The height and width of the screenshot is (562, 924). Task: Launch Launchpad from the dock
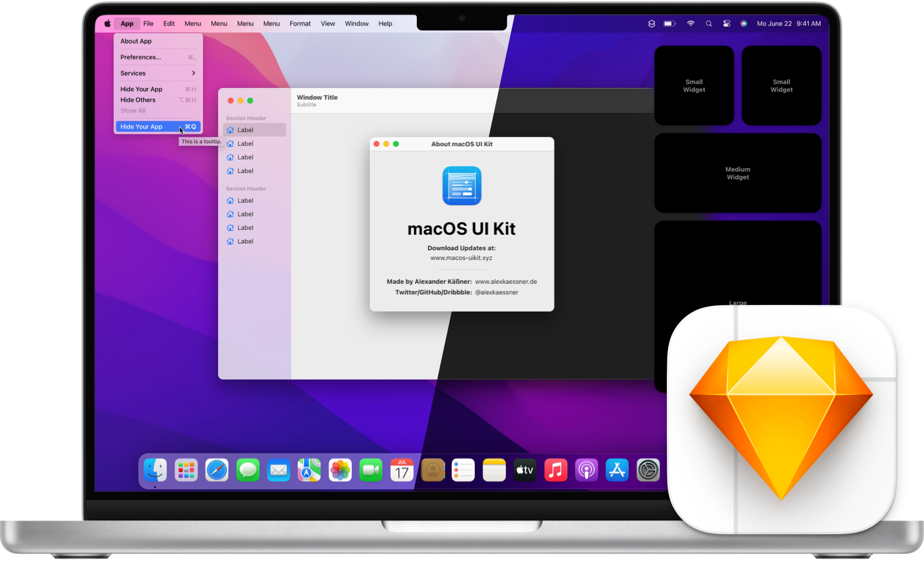point(186,470)
